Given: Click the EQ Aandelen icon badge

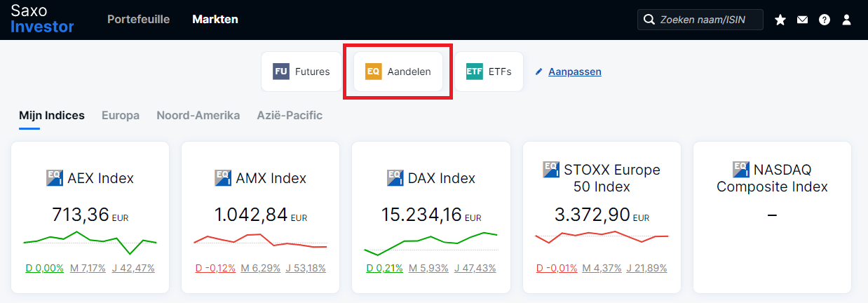Looking at the screenshot, I should [x=374, y=72].
